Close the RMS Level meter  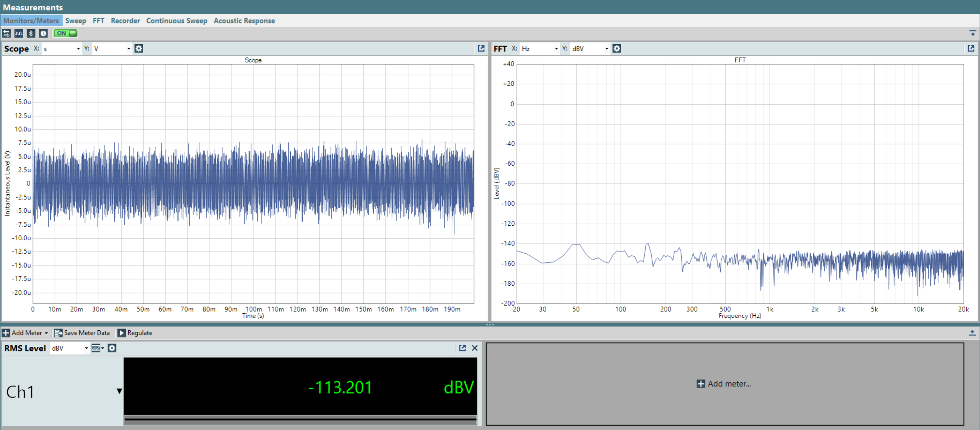tap(475, 348)
